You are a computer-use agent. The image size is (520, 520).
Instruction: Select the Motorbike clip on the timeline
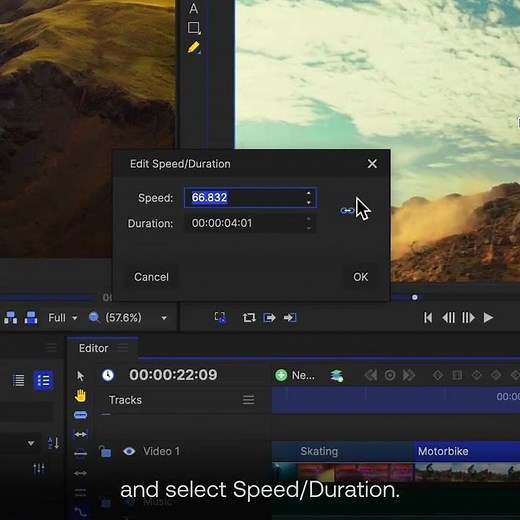click(467, 462)
